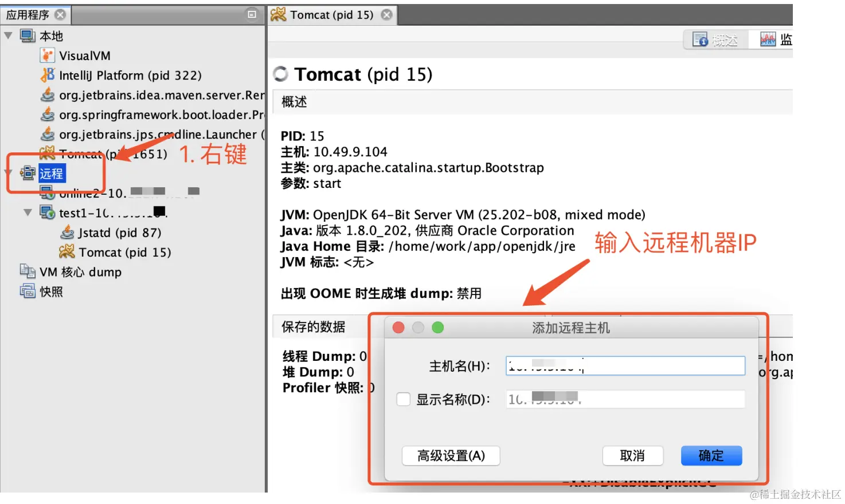The height and width of the screenshot is (504, 845).
Task: Click the 高级设置(A) button
Action: [451, 456]
